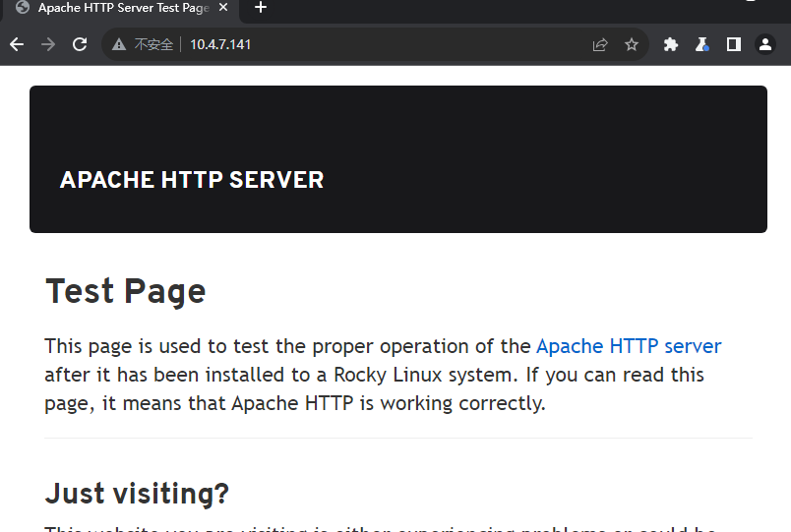Screen dimensions: 791x532
Task: Open the user profile menu
Action: coord(765,44)
